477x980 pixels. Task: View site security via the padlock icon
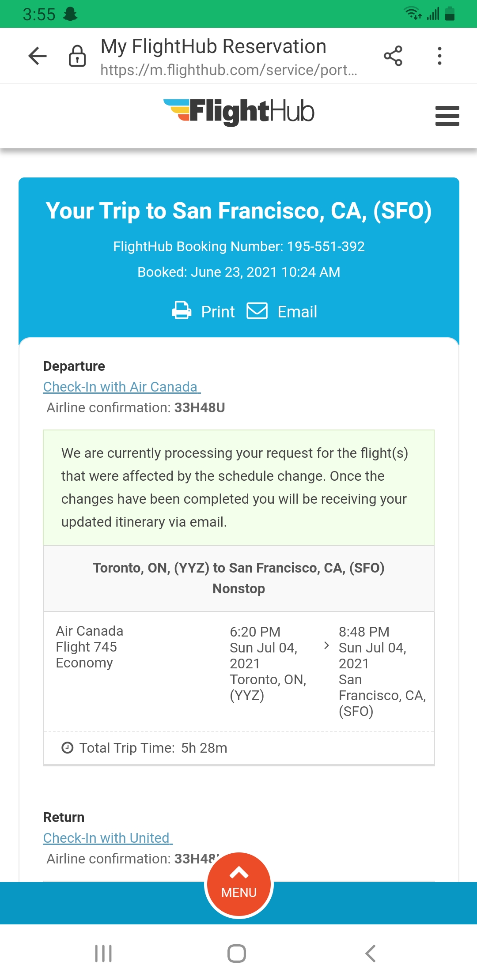(x=76, y=55)
